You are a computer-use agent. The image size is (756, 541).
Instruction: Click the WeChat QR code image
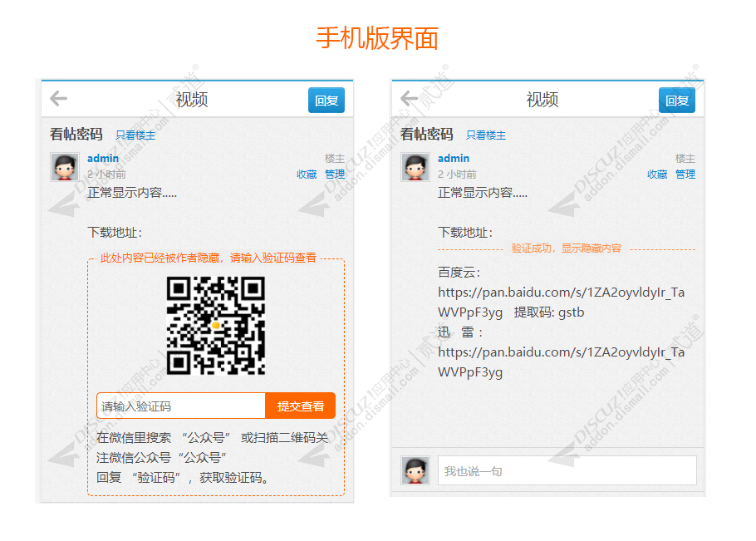(216, 326)
